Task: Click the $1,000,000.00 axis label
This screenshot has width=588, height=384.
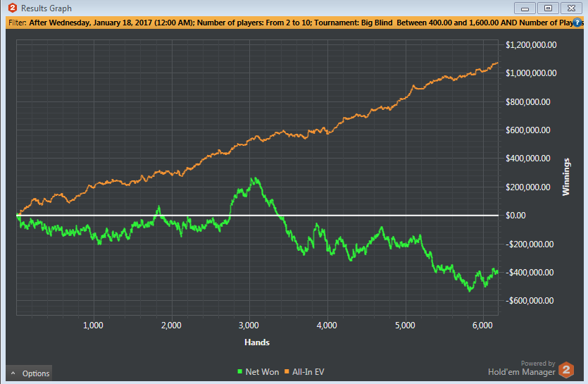Action: (531, 73)
